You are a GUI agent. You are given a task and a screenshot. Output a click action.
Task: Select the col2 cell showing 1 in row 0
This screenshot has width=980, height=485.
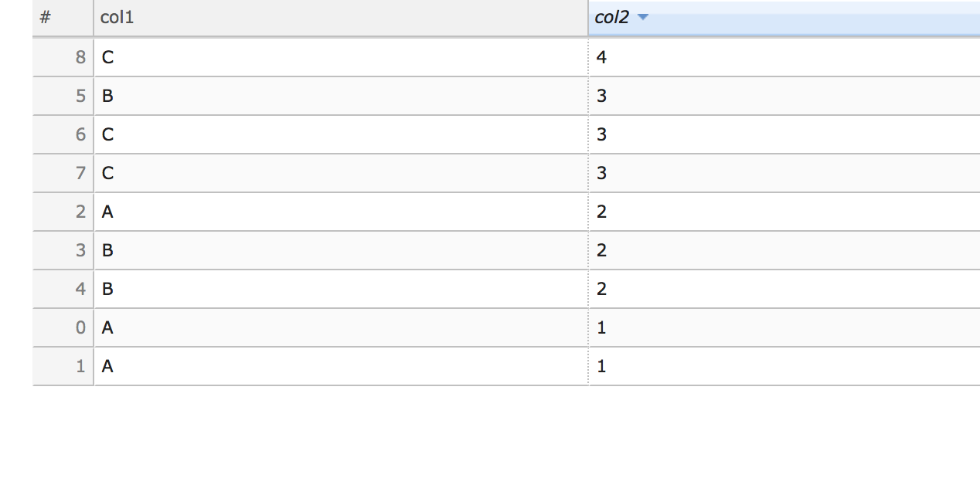coord(601,327)
